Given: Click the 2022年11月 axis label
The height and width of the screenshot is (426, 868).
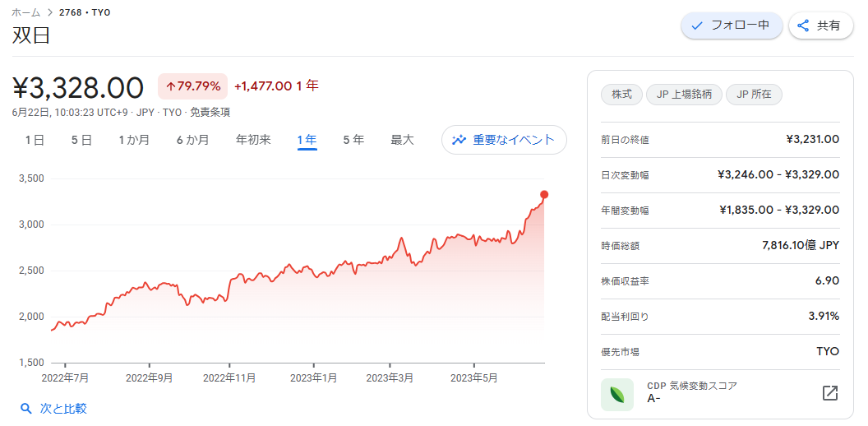Looking at the screenshot, I should click(229, 377).
